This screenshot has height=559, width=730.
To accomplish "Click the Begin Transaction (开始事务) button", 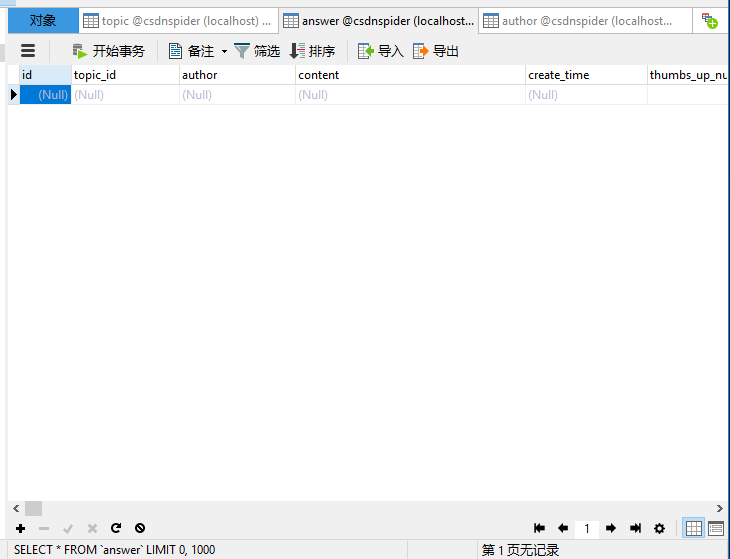I will [x=108, y=51].
